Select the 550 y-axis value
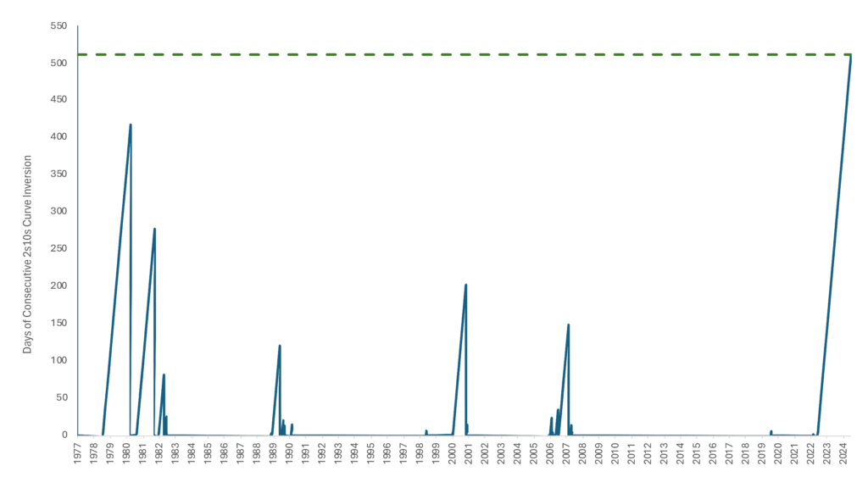 [58, 25]
